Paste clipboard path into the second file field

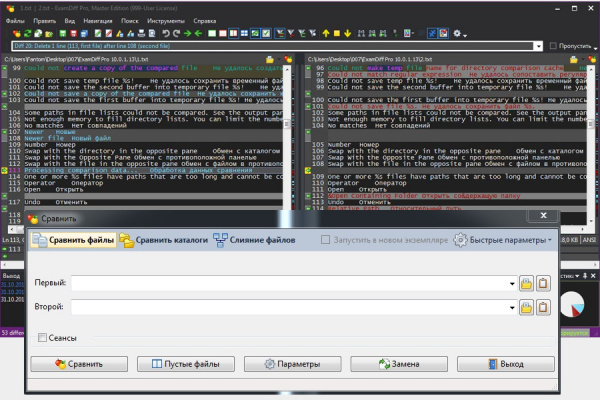pos(543,309)
